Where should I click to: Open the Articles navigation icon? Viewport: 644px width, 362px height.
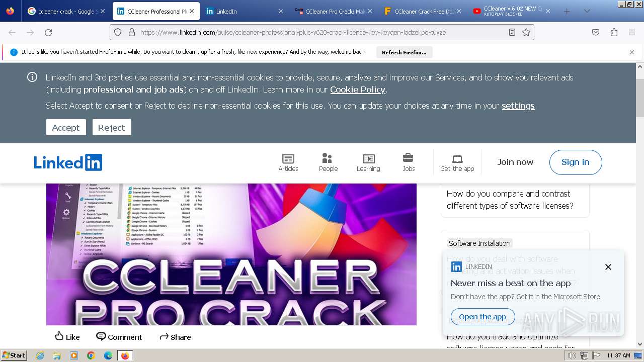288,162
